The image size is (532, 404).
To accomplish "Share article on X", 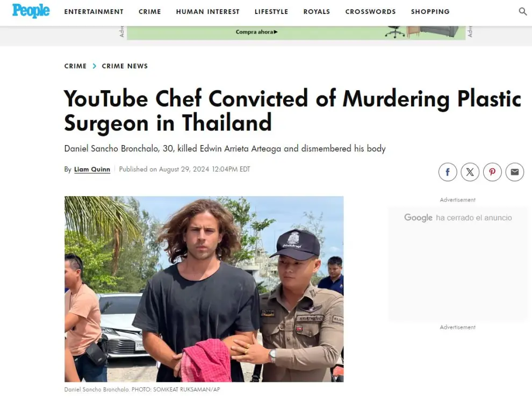I will click(470, 172).
